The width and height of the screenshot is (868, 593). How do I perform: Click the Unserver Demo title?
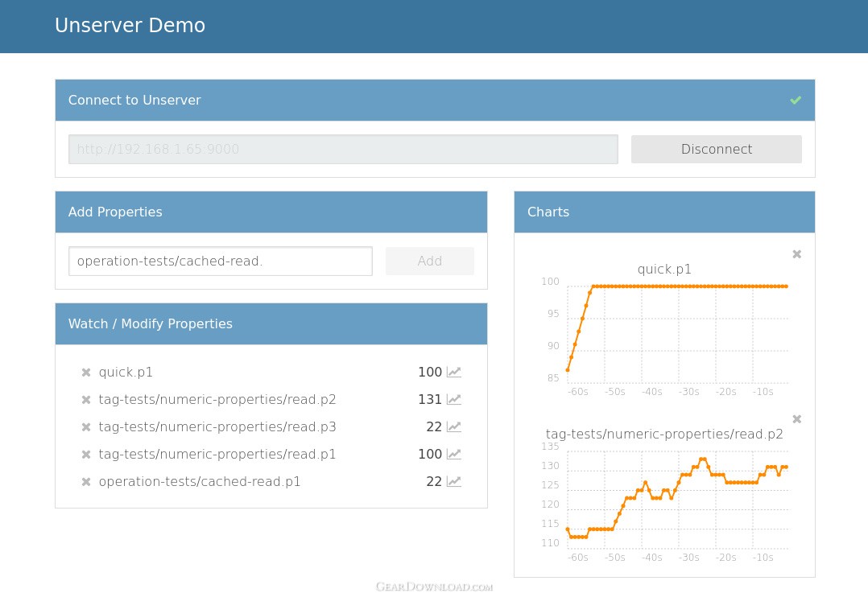[x=130, y=26]
